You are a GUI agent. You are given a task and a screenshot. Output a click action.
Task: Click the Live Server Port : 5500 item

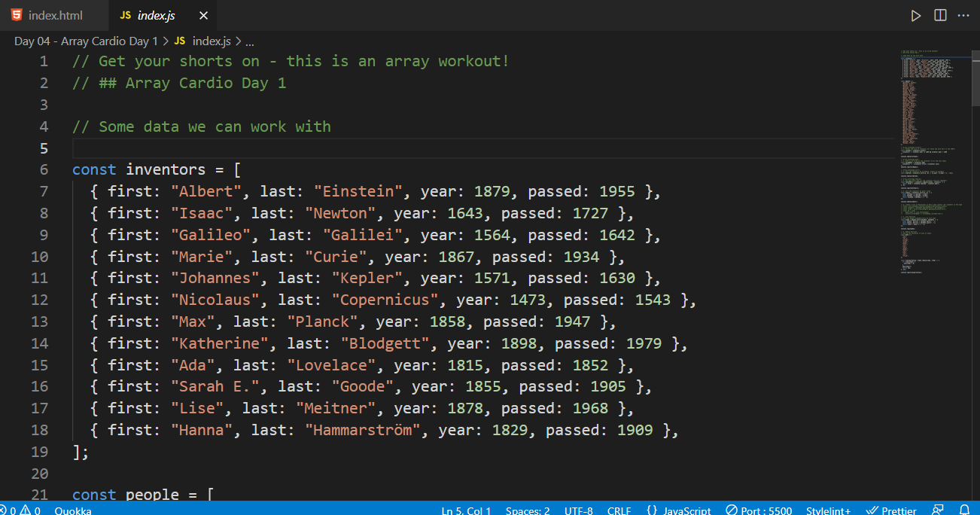click(x=759, y=510)
